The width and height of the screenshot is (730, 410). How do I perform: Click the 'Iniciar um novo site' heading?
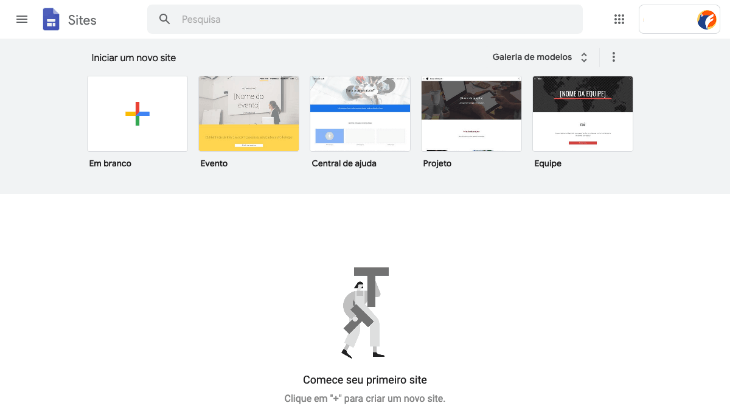[x=134, y=58]
